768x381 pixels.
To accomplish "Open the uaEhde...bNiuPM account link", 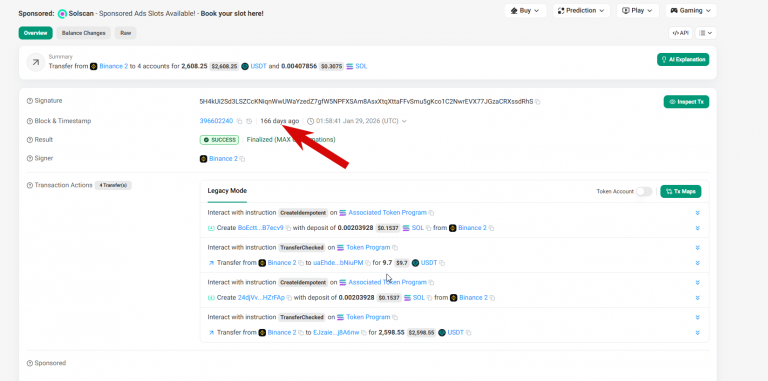I will coord(338,263).
